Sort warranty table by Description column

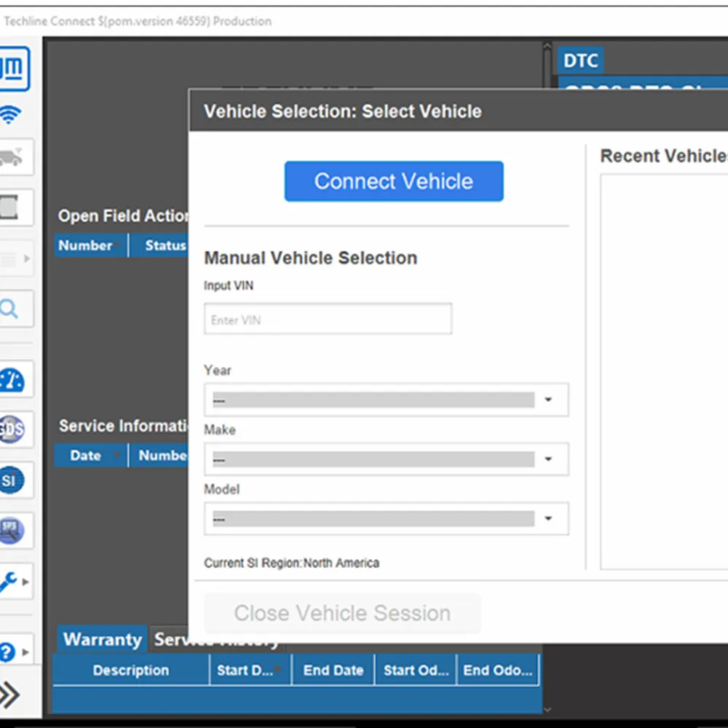(131, 670)
